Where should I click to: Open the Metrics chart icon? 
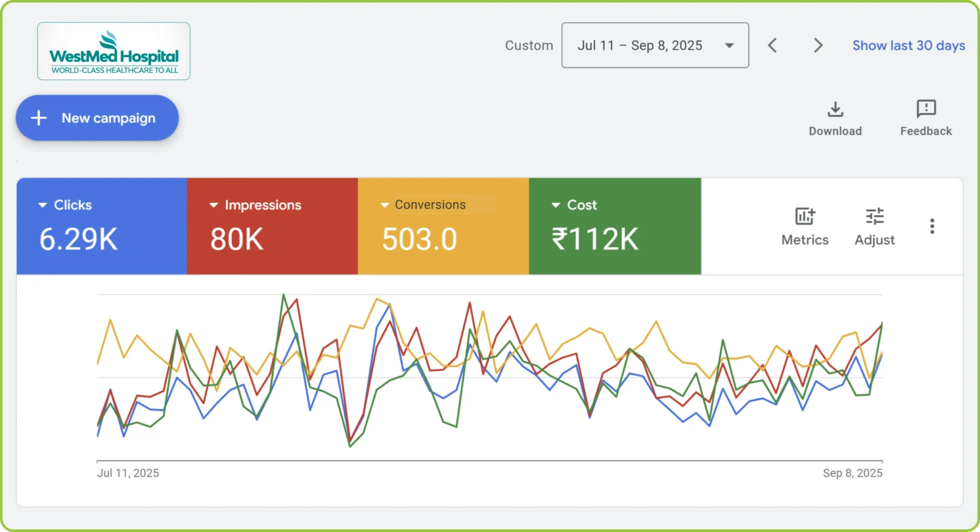coord(805,216)
